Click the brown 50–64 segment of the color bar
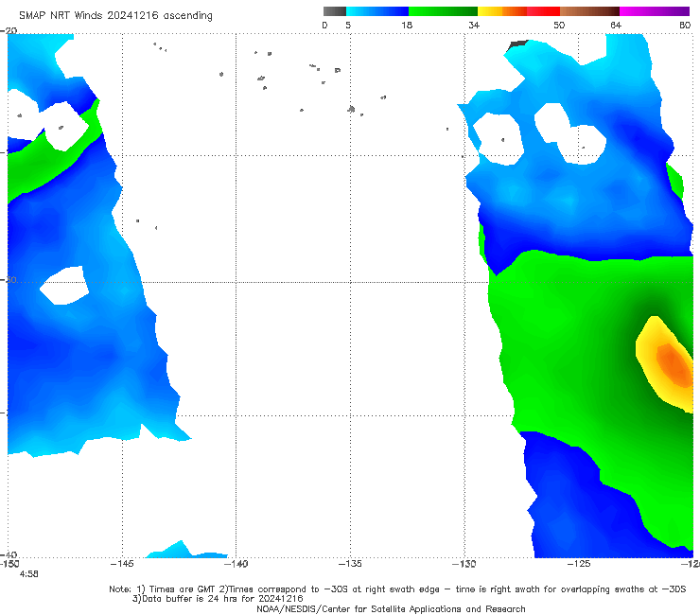This screenshot has height=615, width=700. [589, 11]
